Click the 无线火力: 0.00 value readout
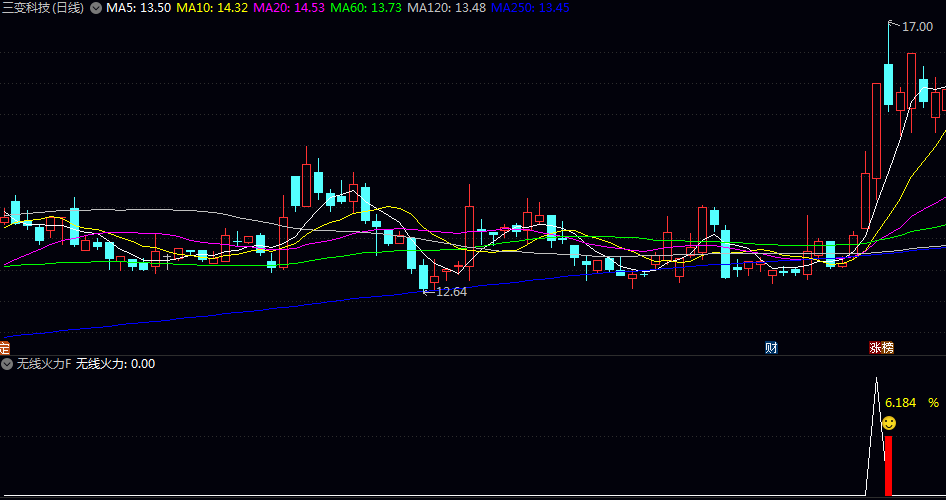This screenshot has height=500, width=946. coord(115,364)
